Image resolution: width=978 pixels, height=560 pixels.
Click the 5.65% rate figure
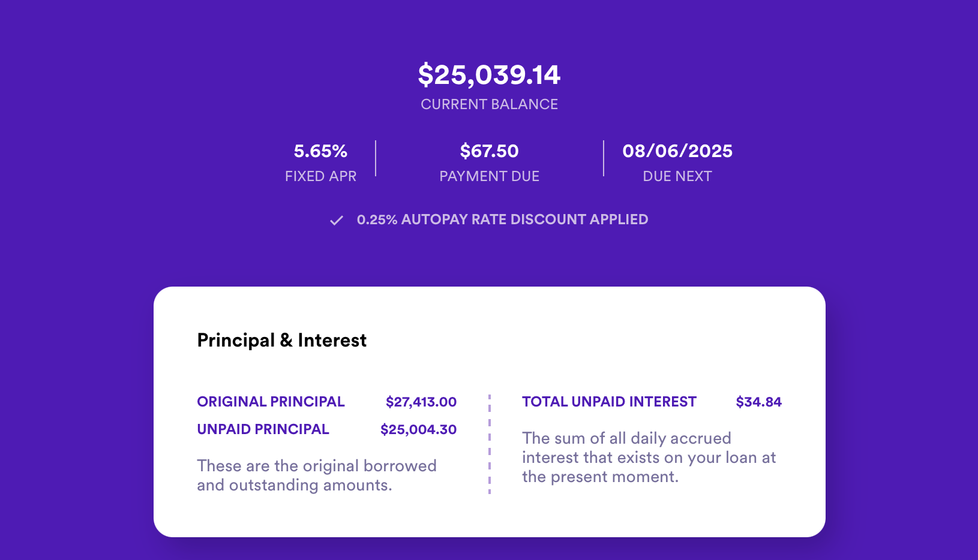(x=320, y=151)
